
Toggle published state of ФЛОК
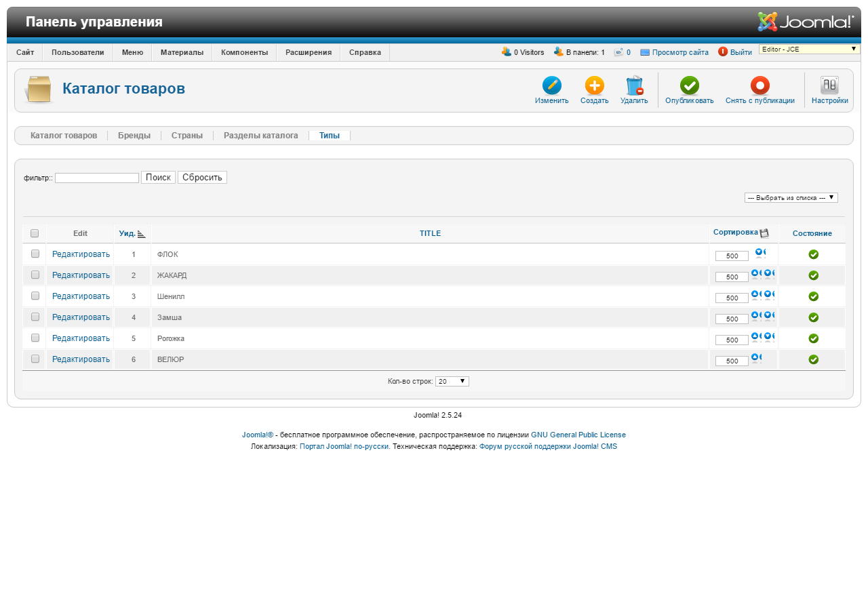(814, 254)
